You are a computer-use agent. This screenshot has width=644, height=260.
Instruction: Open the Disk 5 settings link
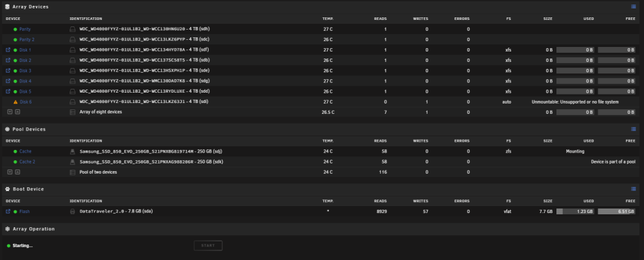[x=25, y=91]
